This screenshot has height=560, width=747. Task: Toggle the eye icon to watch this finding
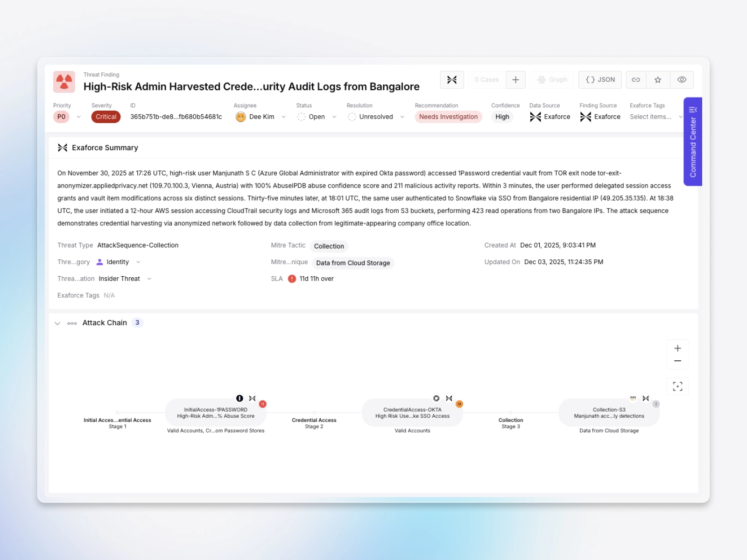tap(682, 79)
